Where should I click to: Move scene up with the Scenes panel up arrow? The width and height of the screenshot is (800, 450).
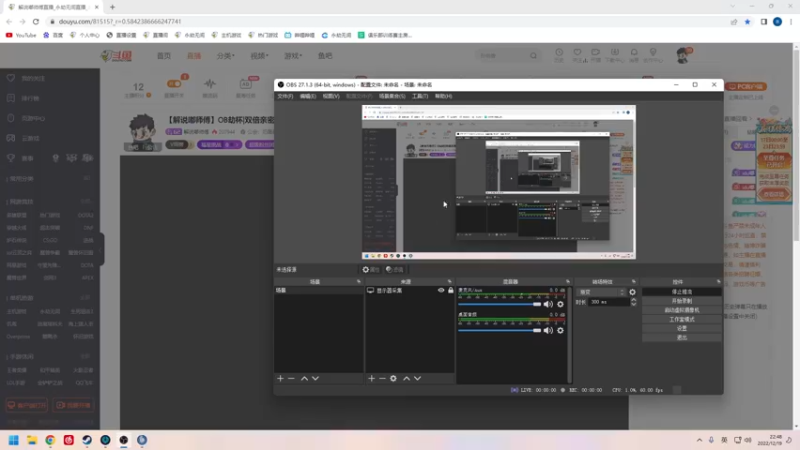(x=305, y=379)
